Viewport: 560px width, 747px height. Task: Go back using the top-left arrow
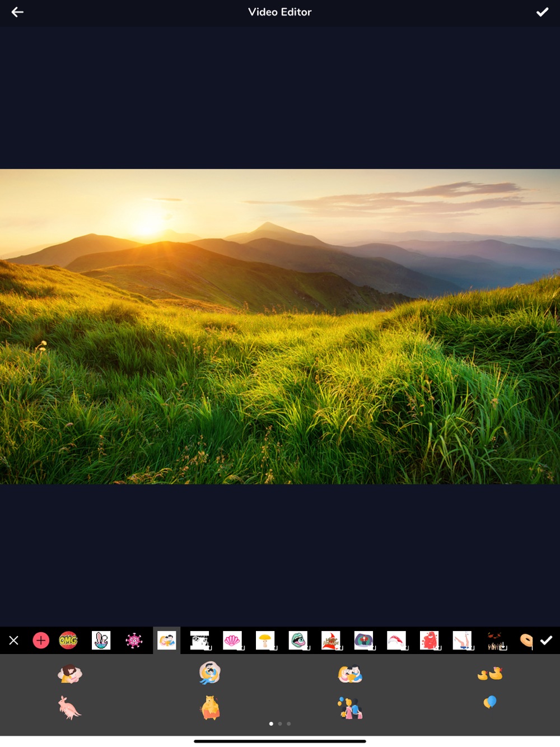pyautogui.click(x=17, y=12)
